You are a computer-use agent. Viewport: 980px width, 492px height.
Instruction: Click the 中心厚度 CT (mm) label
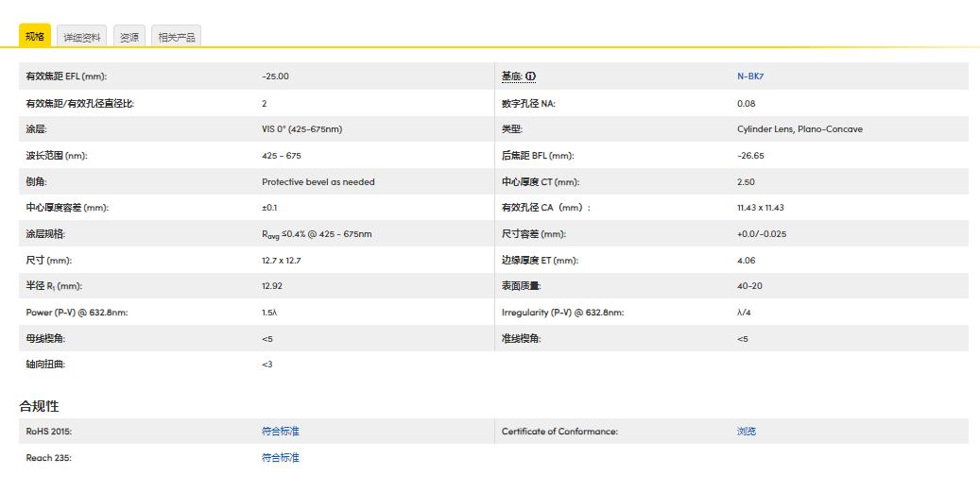pos(540,181)
